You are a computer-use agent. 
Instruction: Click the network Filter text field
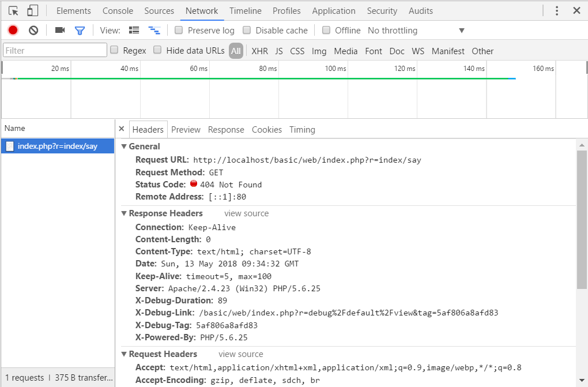pyautogui.click(x=55, y=50)
